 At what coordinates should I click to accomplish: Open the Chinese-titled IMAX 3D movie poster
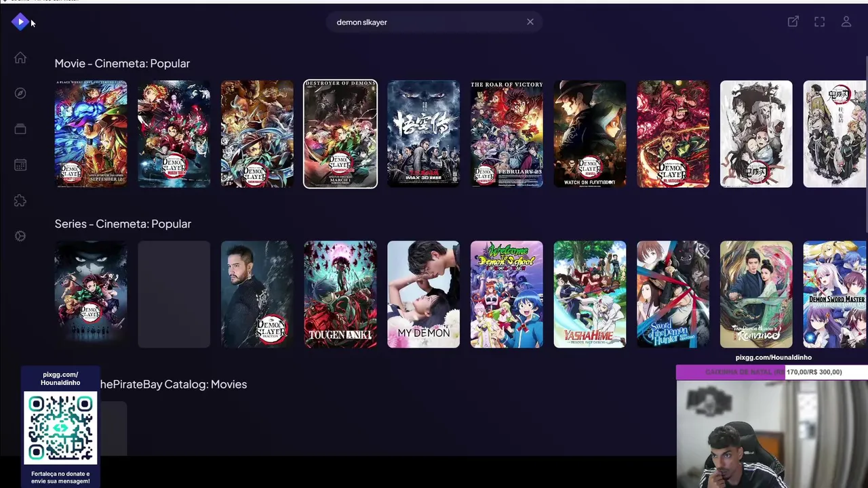[423, 134]
